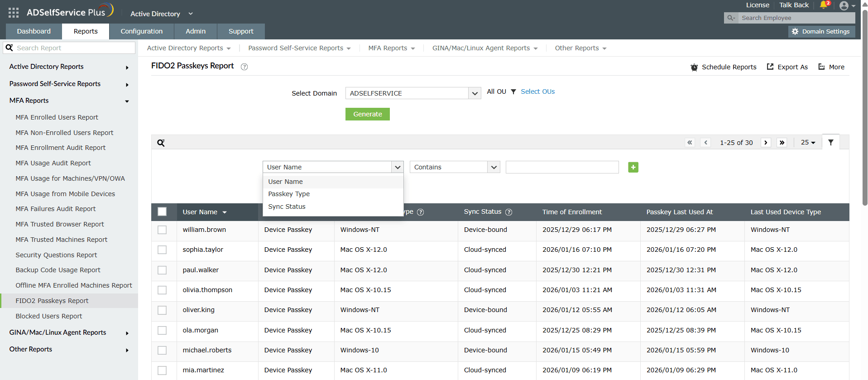Click the Export As icon
868x380 pixels.
point(770,67)
